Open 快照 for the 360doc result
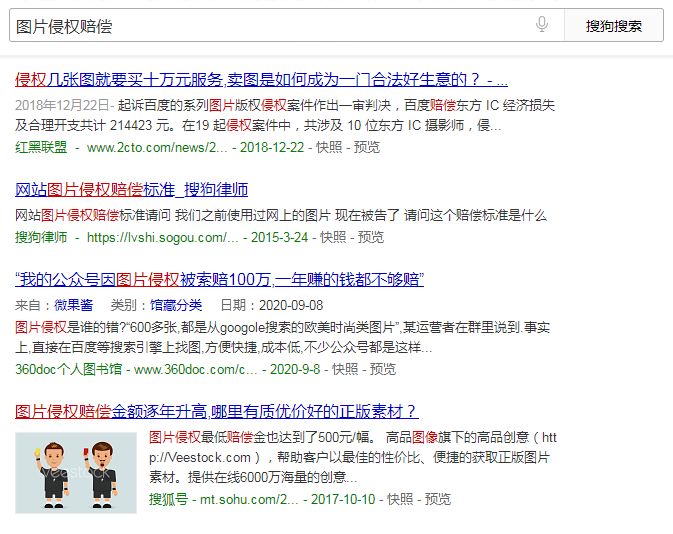This screenshot has width=673, height=534. pyautogui.click(x=345, y=369)
